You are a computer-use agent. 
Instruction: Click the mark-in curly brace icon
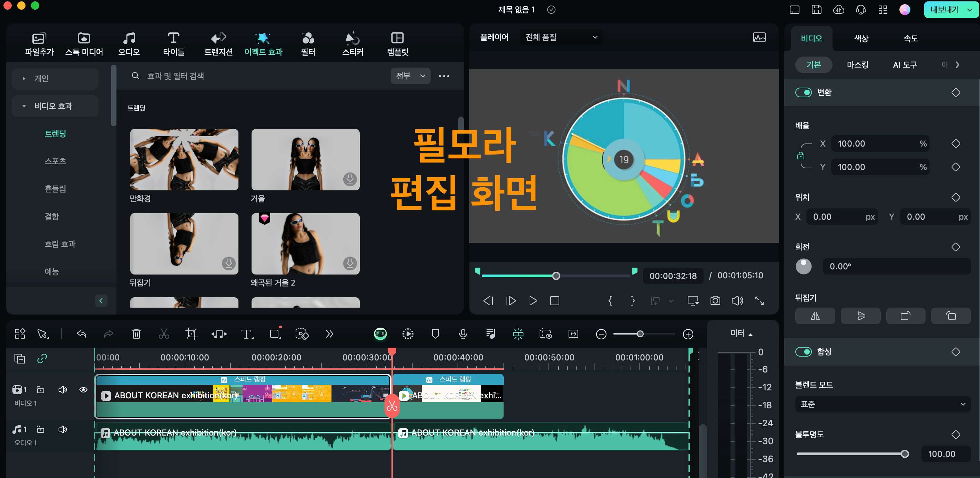(x=611, y=301)
